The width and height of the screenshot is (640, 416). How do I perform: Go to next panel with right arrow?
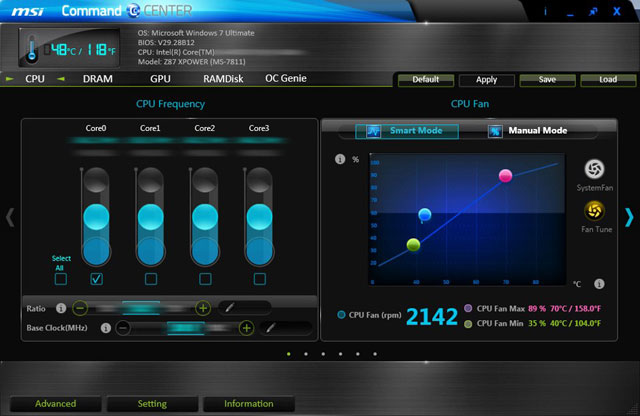629,217
